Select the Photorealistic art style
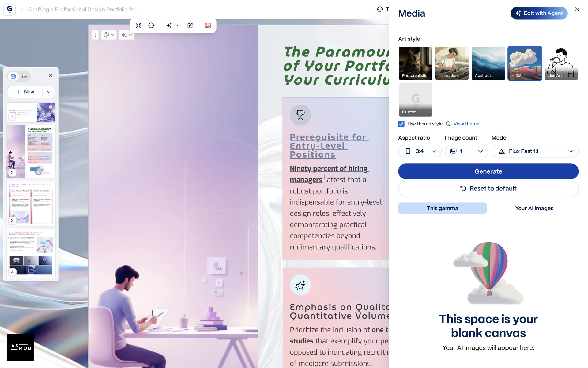The width and height of the screenshot is (588, 368). (415, 63)
